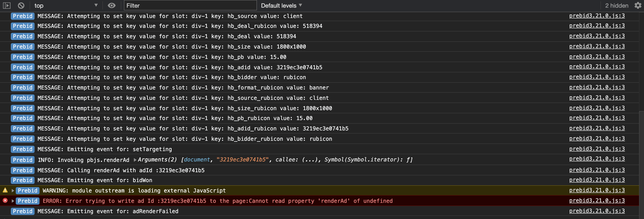Viewport: 644px width, 219px height.
Task: Click the 'document' argument in renderAd log
Action: tap(197, 160)
